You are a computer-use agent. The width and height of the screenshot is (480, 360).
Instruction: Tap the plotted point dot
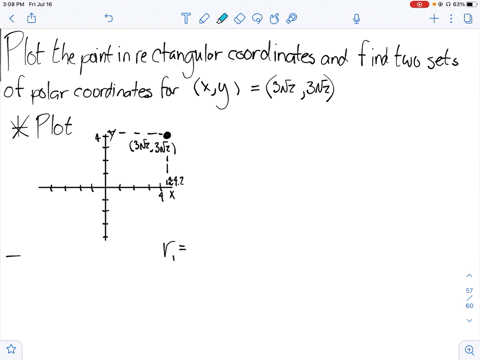[167, 135]
